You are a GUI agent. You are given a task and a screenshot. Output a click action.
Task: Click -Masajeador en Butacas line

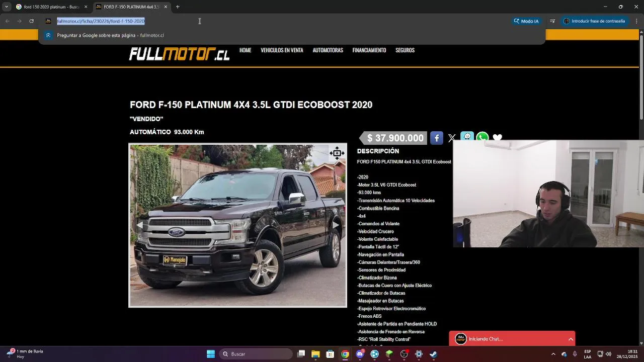380,301
